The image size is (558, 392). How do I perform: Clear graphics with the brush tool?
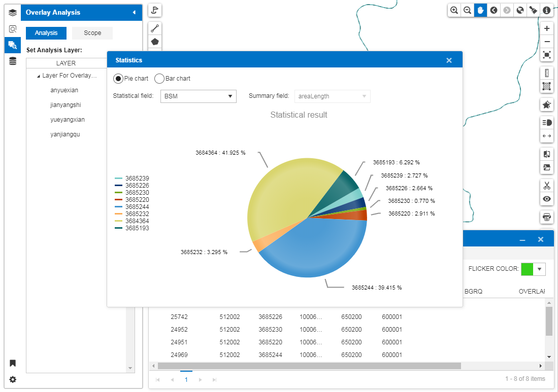[x=533, y=10]
